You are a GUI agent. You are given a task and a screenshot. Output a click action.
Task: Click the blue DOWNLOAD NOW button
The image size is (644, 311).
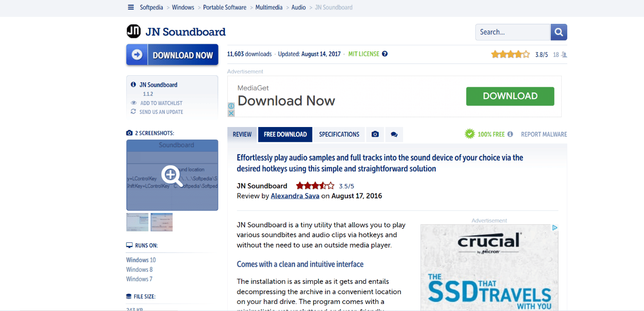(x=172, y=55)
